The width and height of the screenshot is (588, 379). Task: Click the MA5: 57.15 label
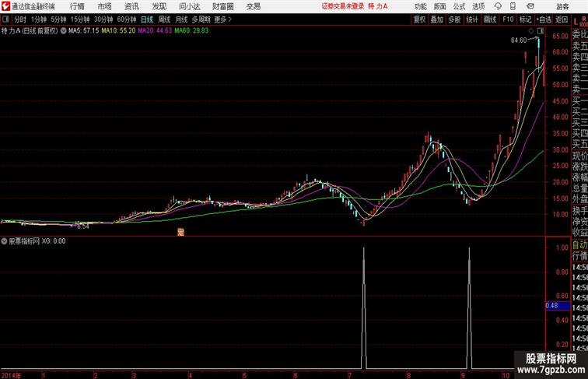[x=84, y=31]
